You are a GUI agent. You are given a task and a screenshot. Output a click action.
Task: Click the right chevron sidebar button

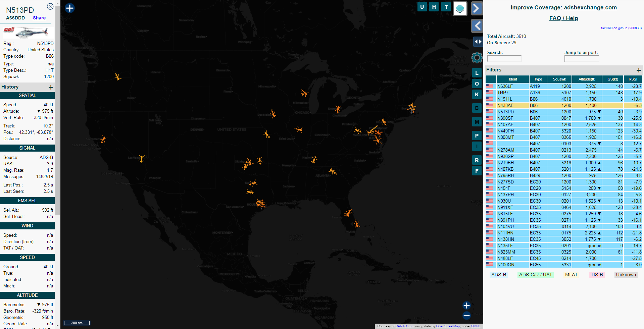(x=477, y=8)
